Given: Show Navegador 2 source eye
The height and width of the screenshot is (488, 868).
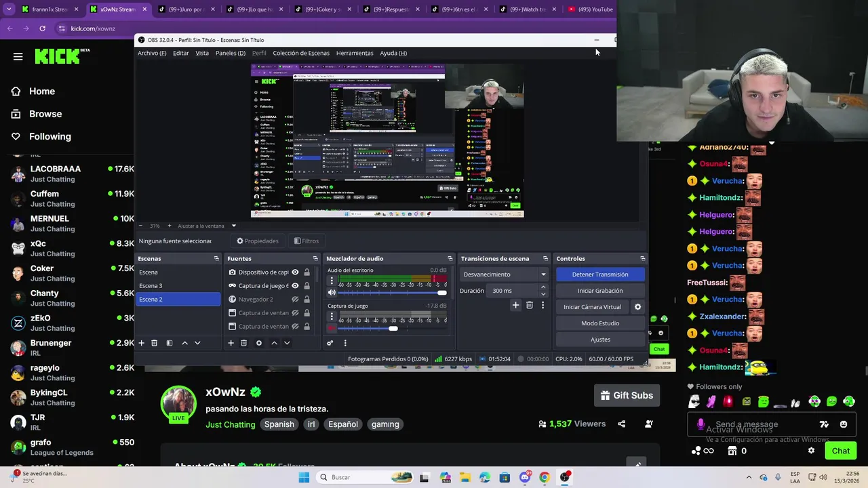Looking at the screenshot, I should 295,300.
